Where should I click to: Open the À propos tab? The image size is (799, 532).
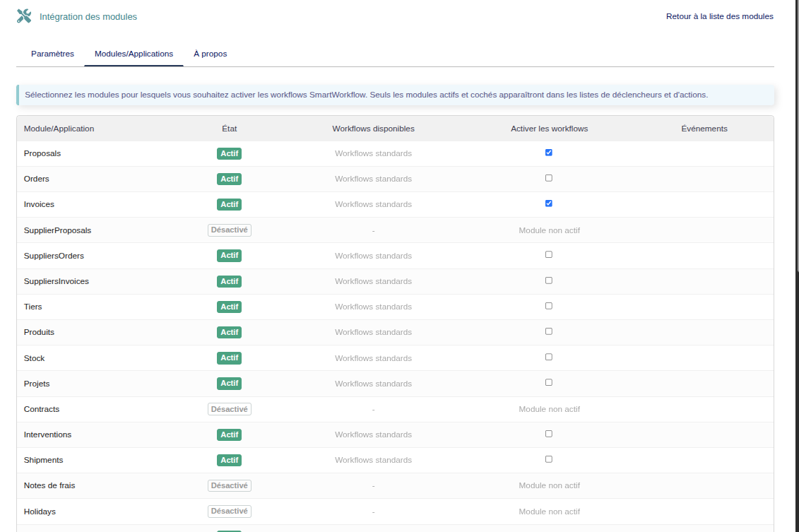(x=210, y=54)
